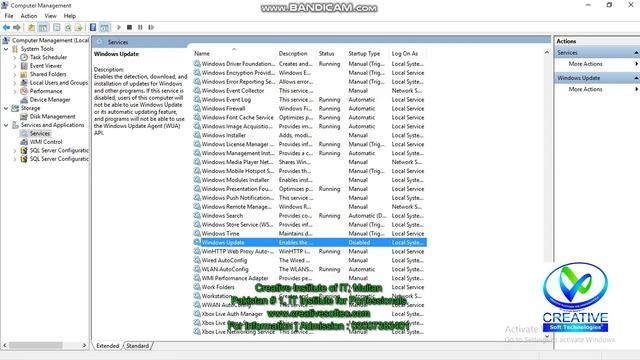Viewport: 640px width, 360px height.
Task: Collapse Windows Update section in Actions pane
Action: point(636,78)
